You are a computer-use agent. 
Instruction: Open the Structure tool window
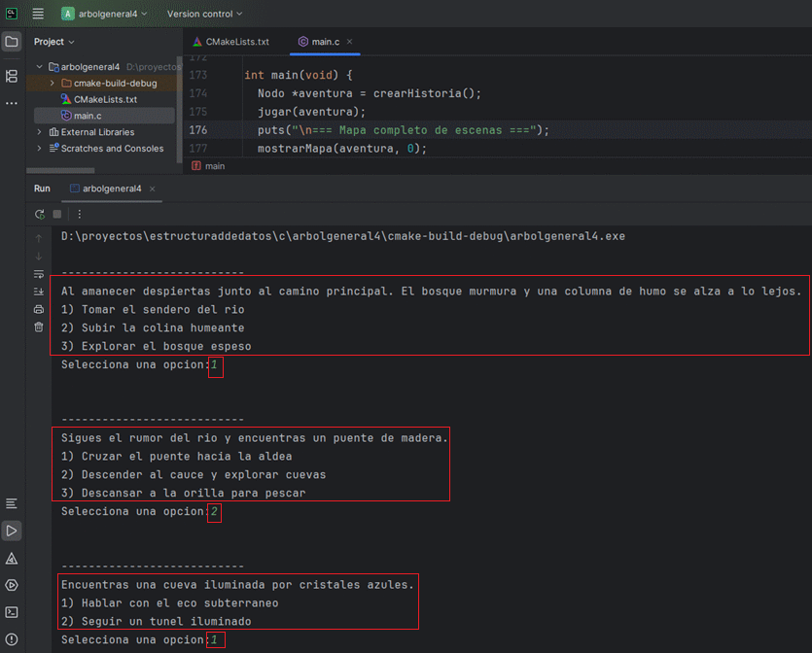12,76
